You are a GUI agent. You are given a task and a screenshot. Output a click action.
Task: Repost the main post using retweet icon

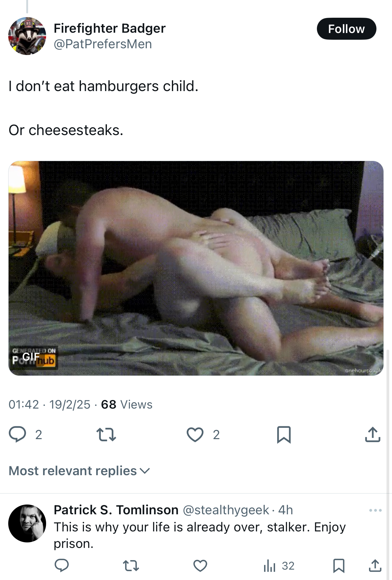click(106, 434)
